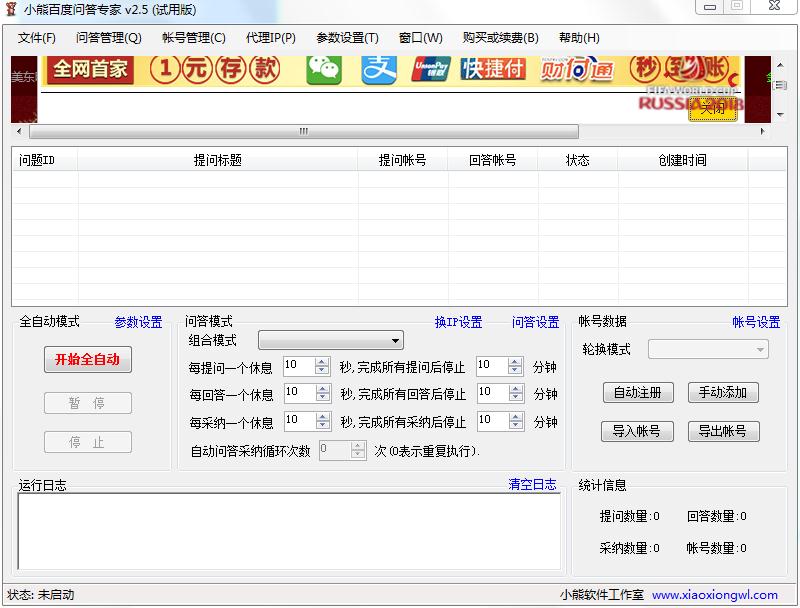The height and width of the screenshot is (608, 800).
Task: Click the 全网首家 banner badge
Action: pyautogui.click(x=90, y=69)
